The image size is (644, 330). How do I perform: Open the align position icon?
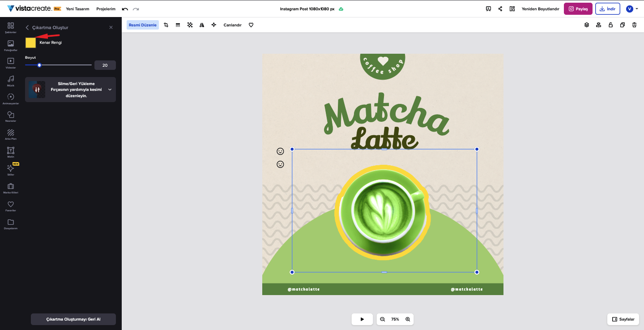click(598, 25)
